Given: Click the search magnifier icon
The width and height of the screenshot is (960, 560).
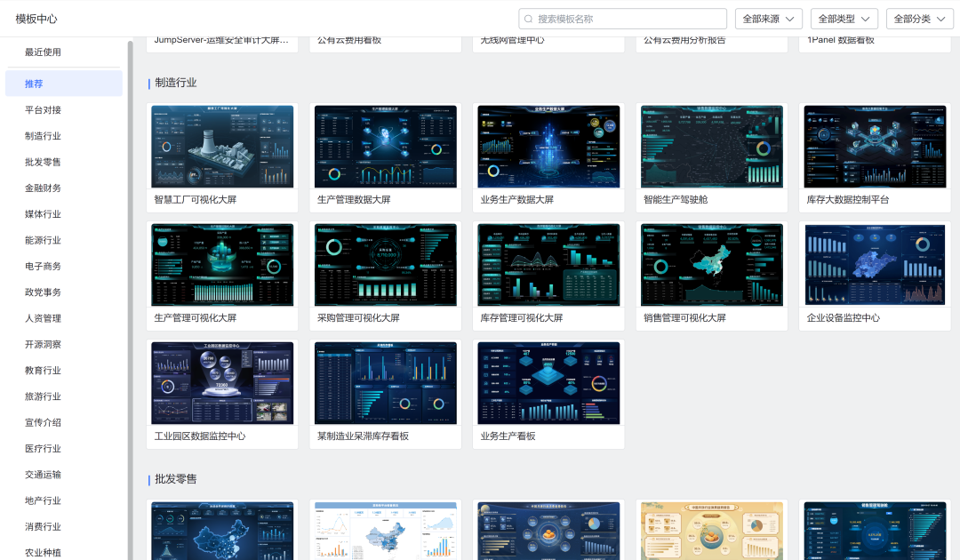Looking at the screenshot, I should [528, 18].
